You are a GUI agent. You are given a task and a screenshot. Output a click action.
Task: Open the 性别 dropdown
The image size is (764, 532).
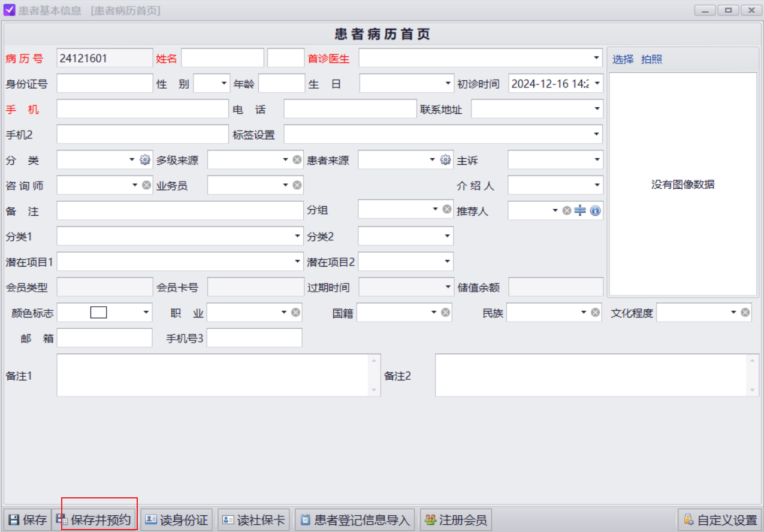point(225,84)
